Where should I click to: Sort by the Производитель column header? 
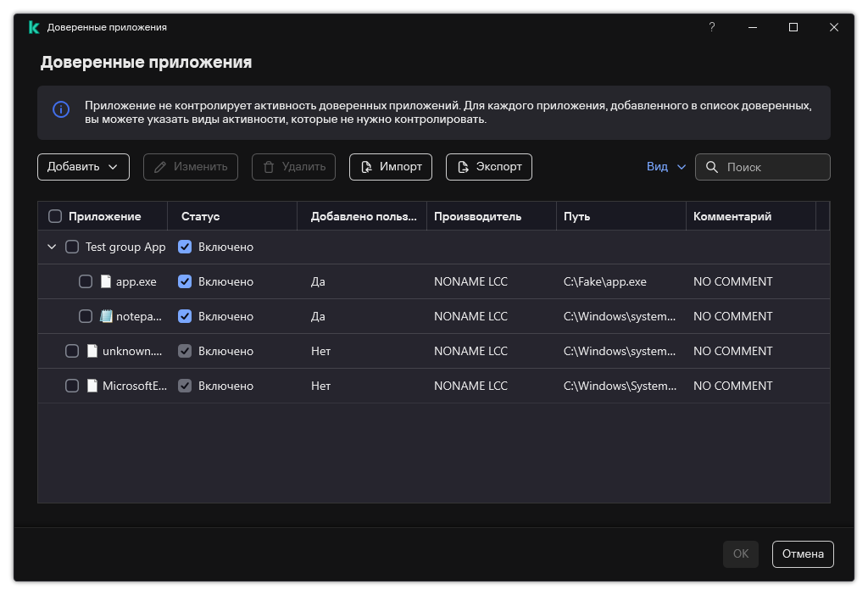(477, 216)
